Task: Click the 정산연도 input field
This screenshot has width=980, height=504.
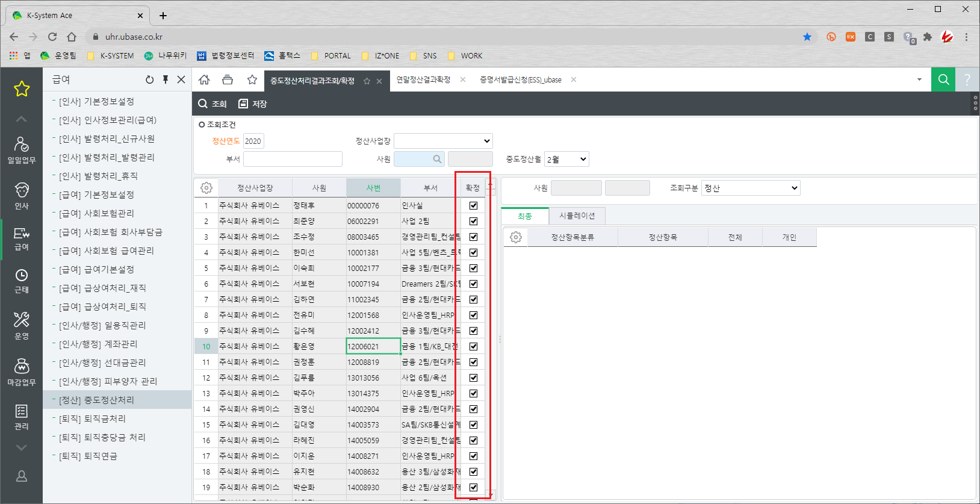Action: 253,141
